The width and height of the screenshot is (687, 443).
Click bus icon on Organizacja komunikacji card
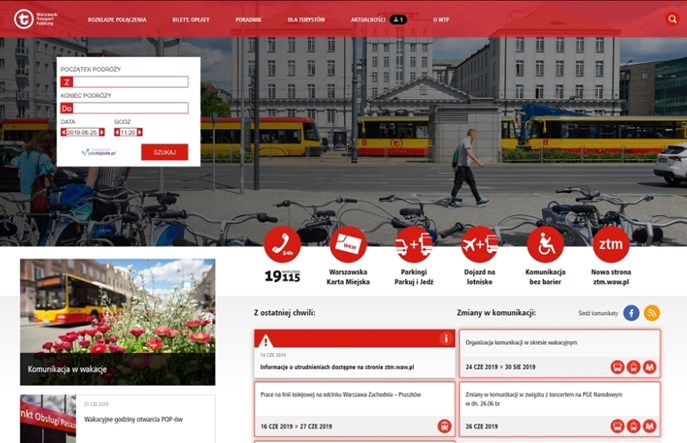[x=617, y=367]
